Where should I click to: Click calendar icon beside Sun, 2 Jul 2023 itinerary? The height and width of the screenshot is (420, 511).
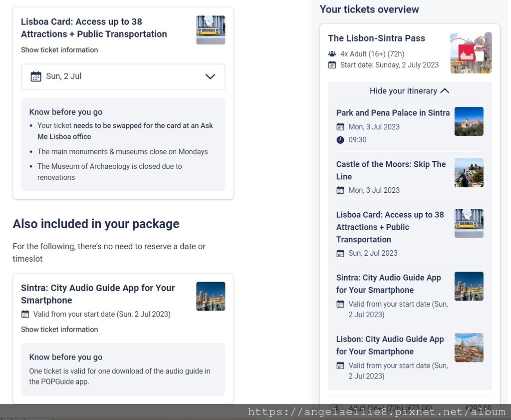click(340, 253)
